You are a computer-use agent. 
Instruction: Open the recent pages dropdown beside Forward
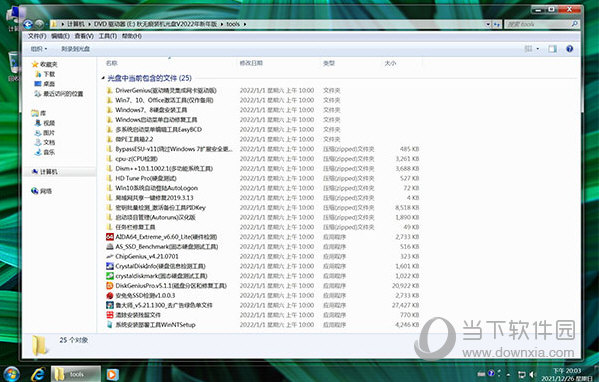47,24
